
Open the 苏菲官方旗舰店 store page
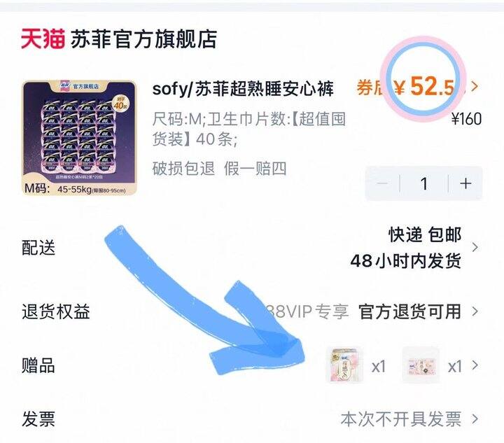pyautogui.click(x=143, y=39)
